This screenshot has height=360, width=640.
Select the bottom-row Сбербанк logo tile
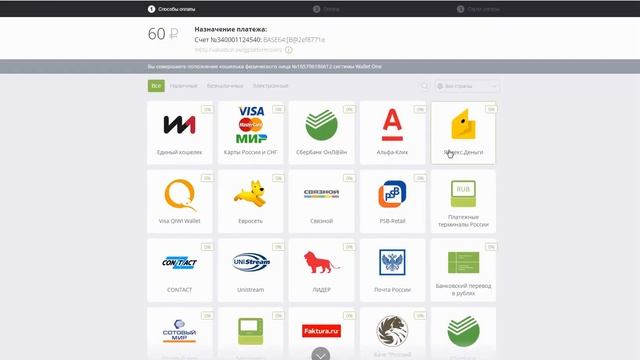pos(463,334)
